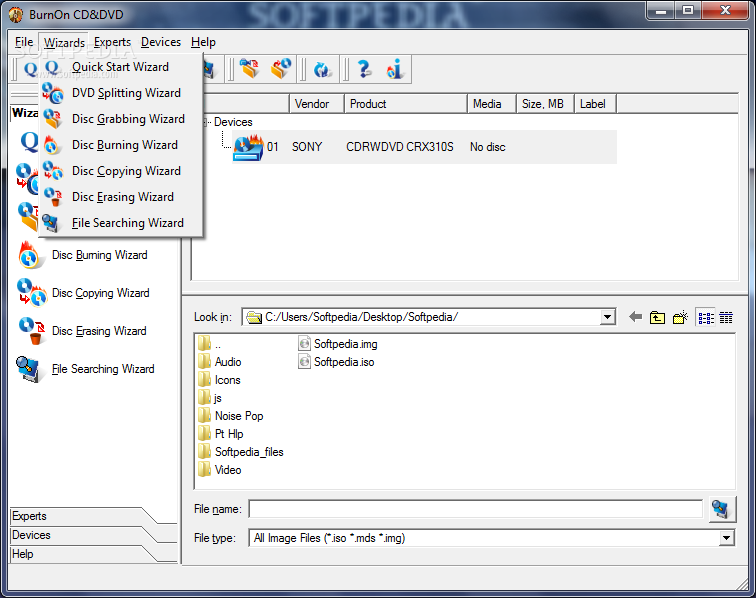Click the 'No disc' media status
Viewport: 756px width, 598px height.
tap(487, 147)
